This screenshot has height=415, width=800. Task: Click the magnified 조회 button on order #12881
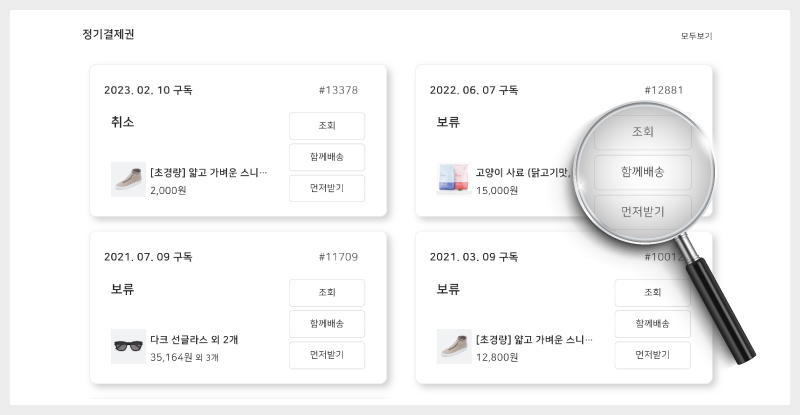(643, 132)
